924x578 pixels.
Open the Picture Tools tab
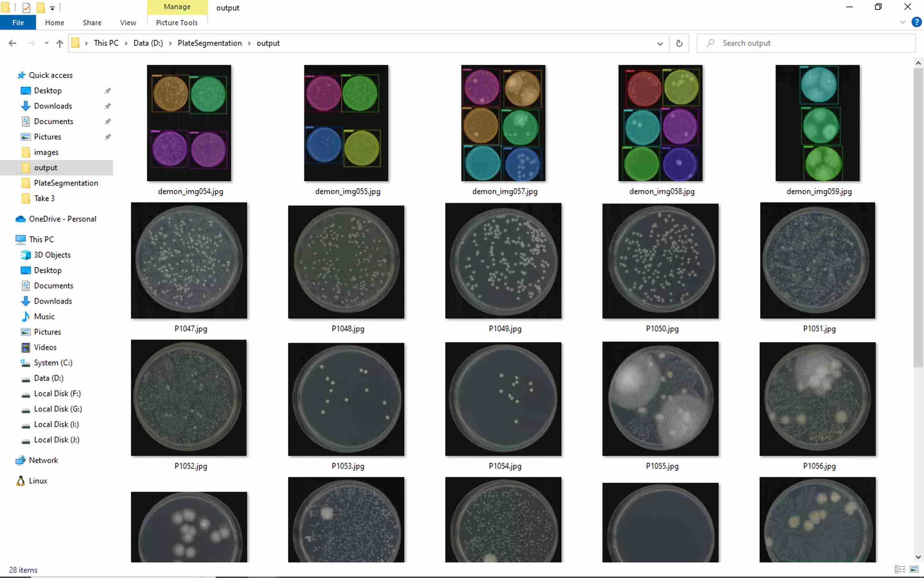pos(177,22)
